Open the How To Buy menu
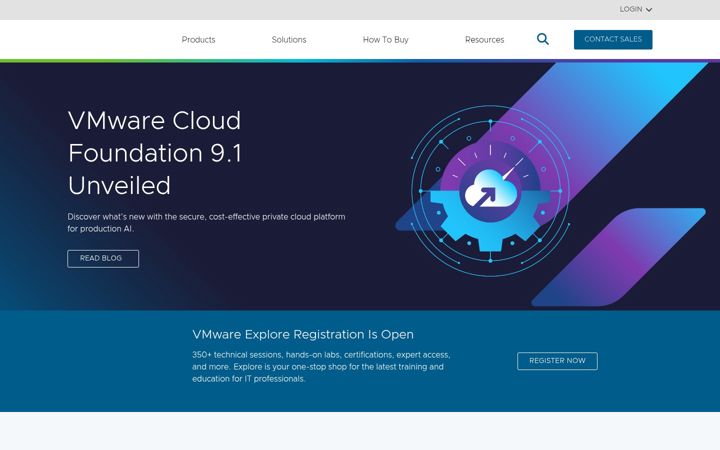The image size is (720, 450). 386,39
